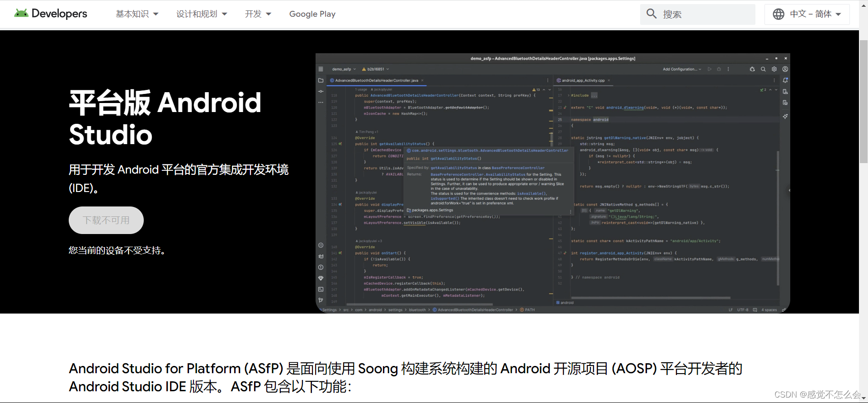Open the right editor tab options dots
The width and height of the screenshot is (868, 403).
point(774,80)
